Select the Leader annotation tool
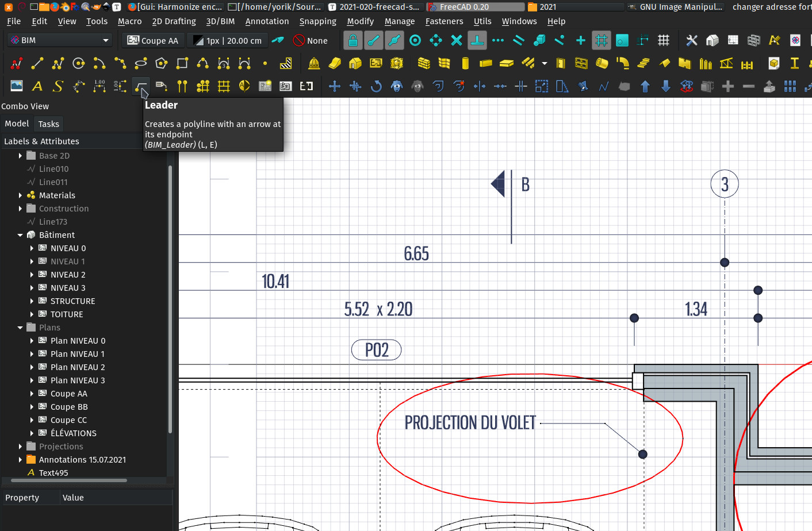The height and width of the screenshot is (531, 812). 141,86
